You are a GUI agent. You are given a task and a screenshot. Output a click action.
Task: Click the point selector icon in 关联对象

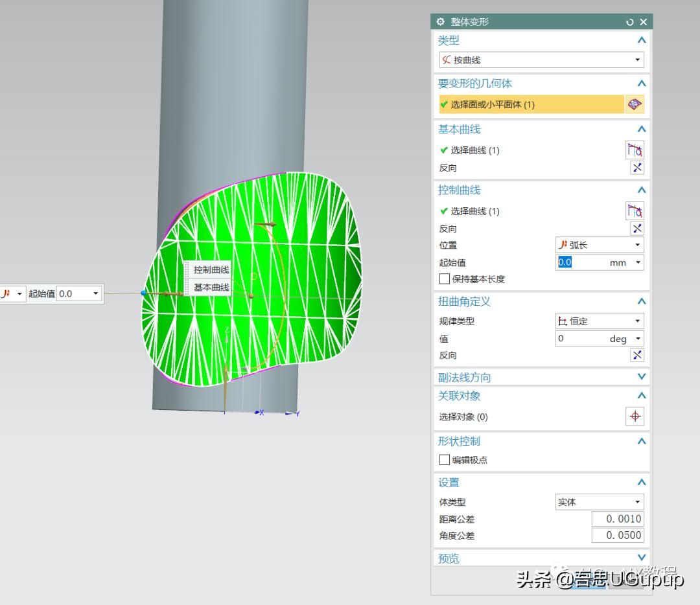pyautogui.click(x=635, y=417)
